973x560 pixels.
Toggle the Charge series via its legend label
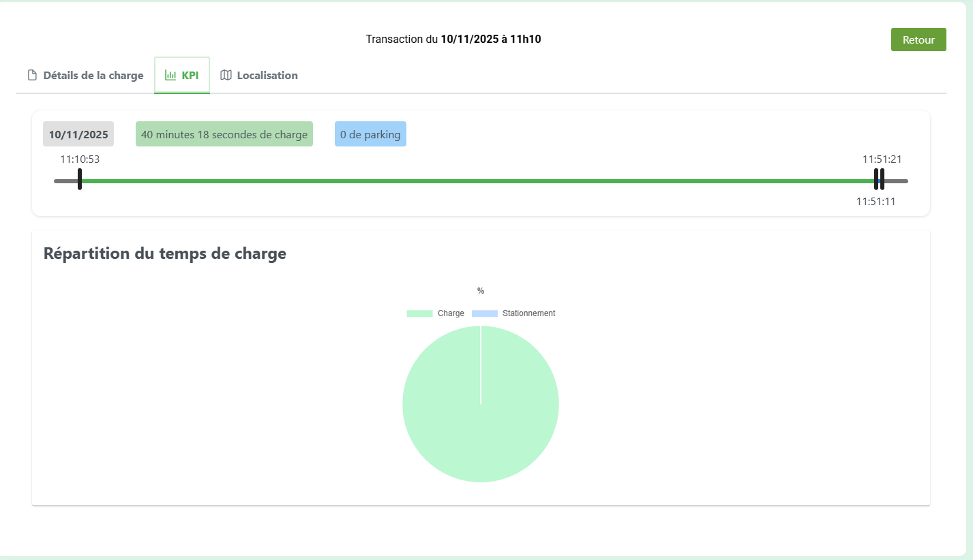click(451, 313)
